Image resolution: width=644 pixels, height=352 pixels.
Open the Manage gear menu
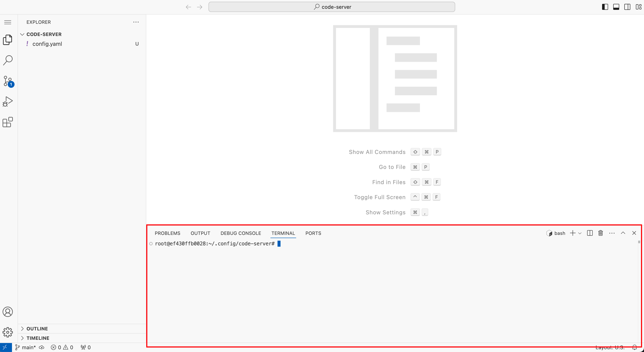click(x=8, y=332)
